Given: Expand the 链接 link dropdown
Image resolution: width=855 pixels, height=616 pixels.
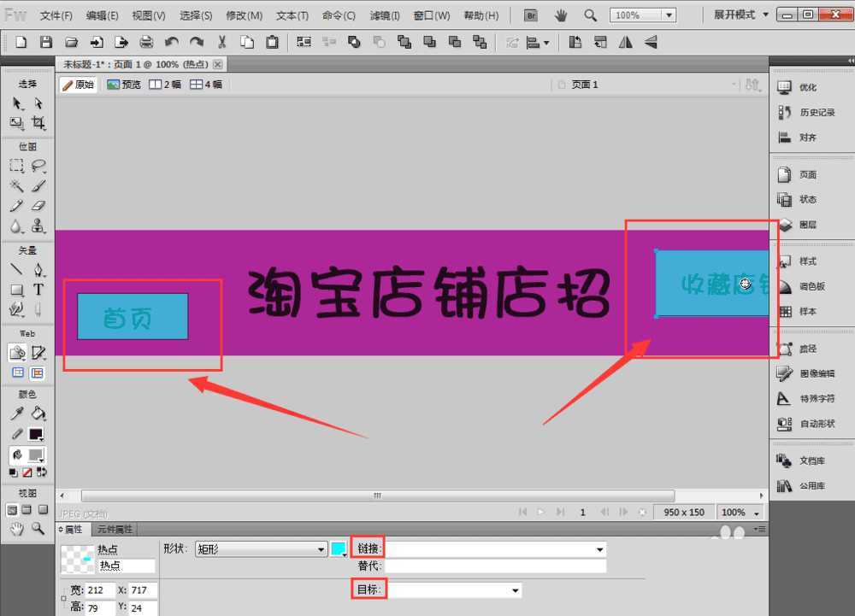Looking at the screenshot, I should [x=599, y=549].
